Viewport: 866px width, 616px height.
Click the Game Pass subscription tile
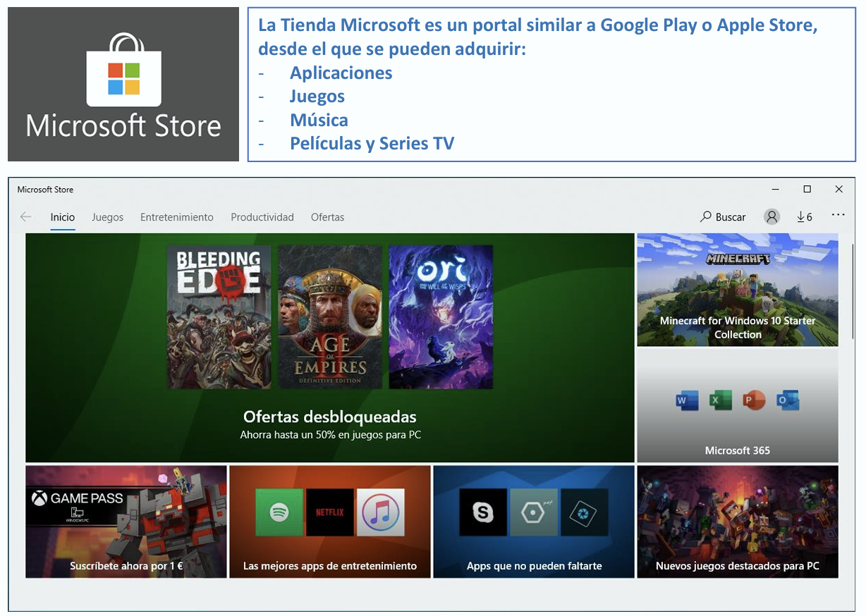126,522
